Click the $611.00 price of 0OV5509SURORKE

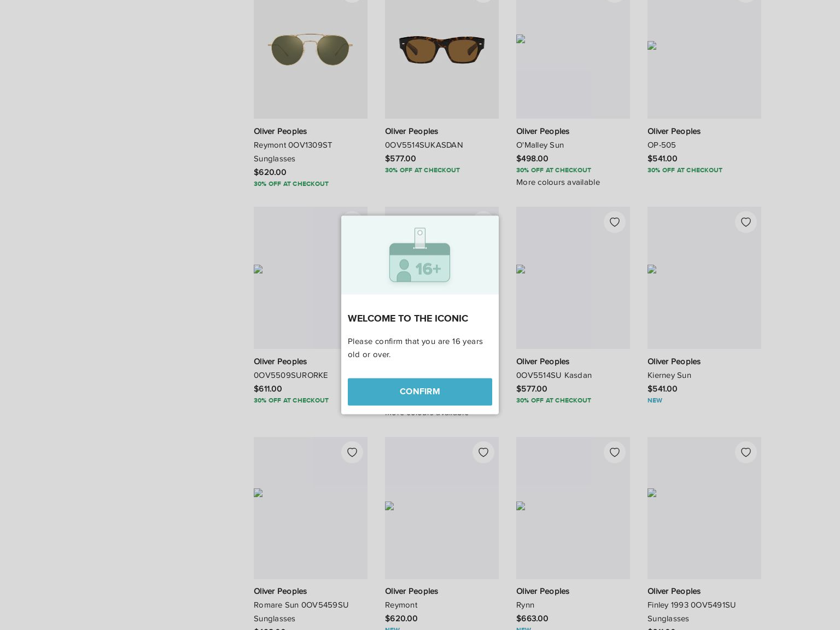[268, 389]
